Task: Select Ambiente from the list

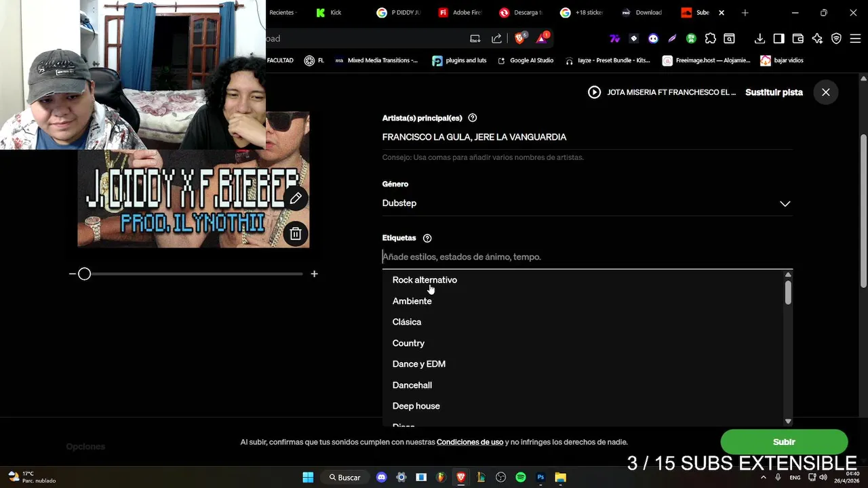Action: [x=412, y=301]
